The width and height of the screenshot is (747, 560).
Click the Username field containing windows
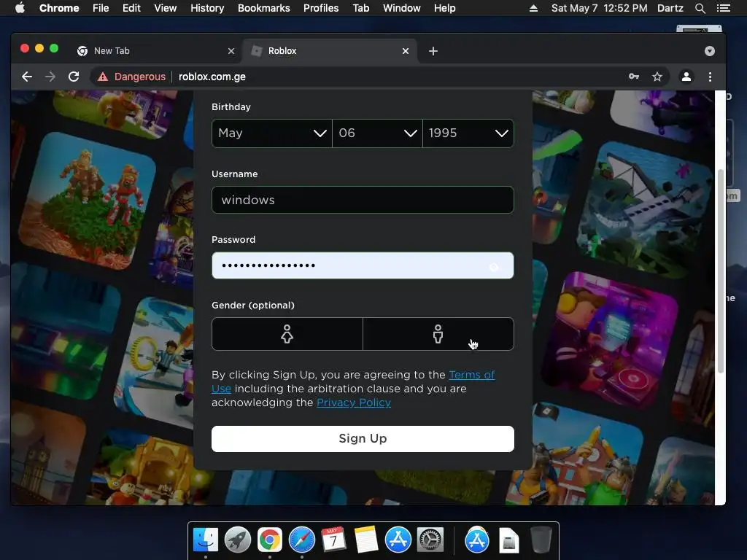363,200
